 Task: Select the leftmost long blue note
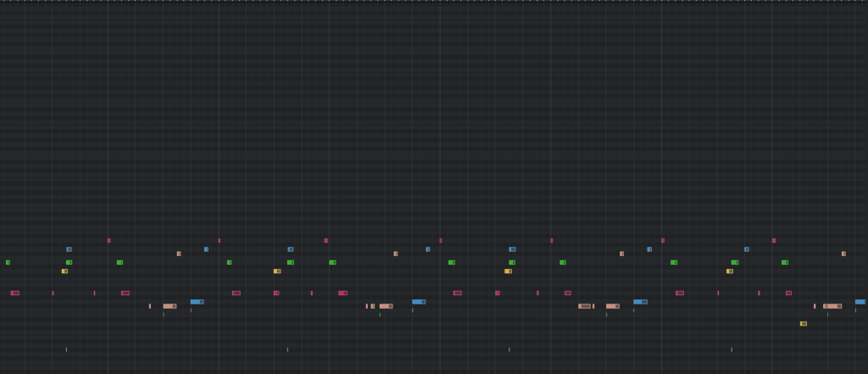197,302
